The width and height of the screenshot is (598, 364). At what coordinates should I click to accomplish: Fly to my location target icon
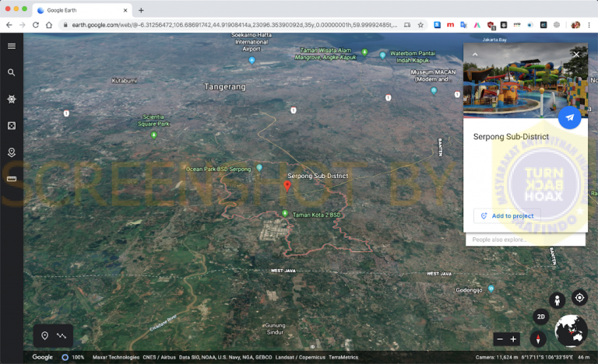point(579,298)
